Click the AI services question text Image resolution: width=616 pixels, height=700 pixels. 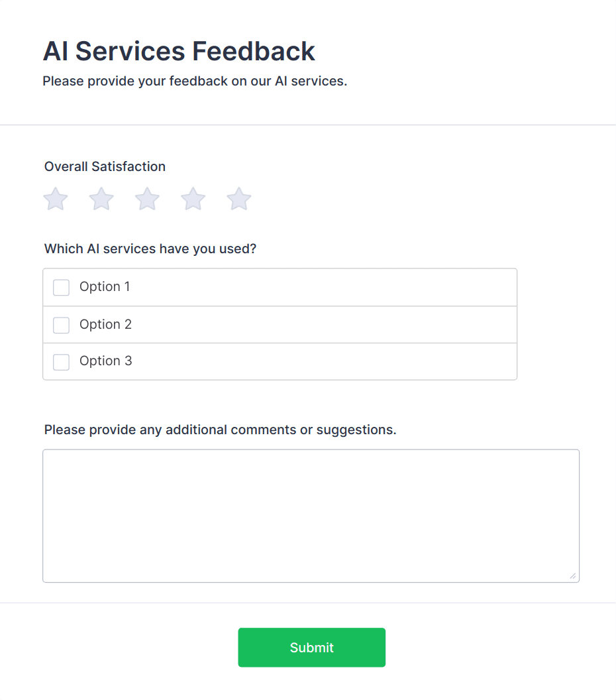click(151, 249)
